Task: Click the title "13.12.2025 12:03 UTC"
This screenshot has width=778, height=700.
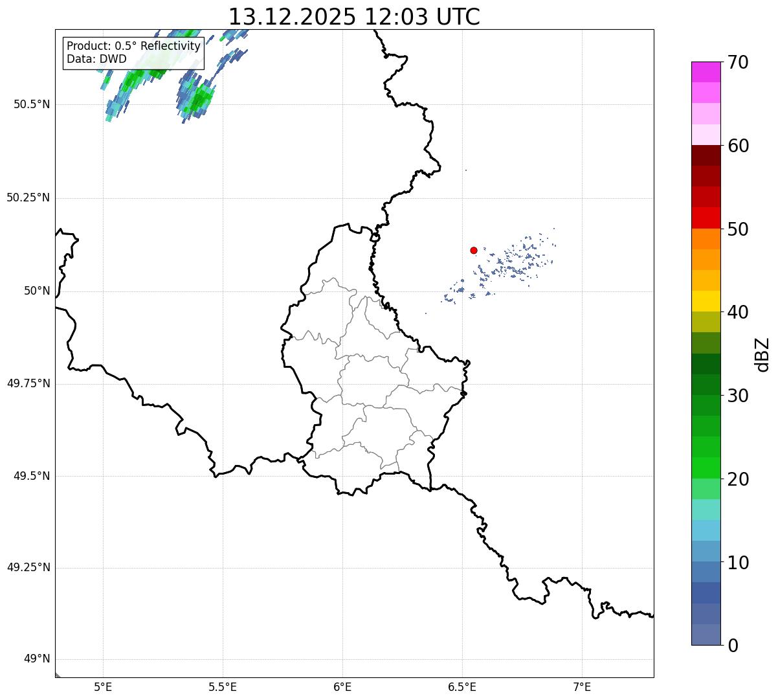Action: click(354, 17)
